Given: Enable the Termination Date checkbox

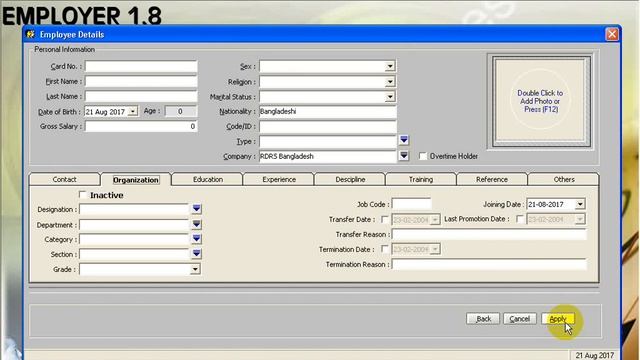Looking at the screenshot, I should point(384,249).
